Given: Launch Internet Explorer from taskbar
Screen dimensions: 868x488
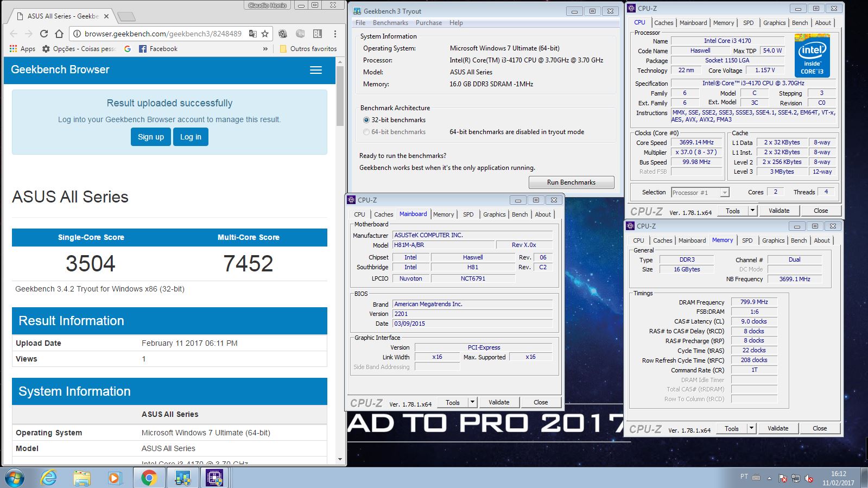Looking at the screenshot, I should [x=49, y=478].
